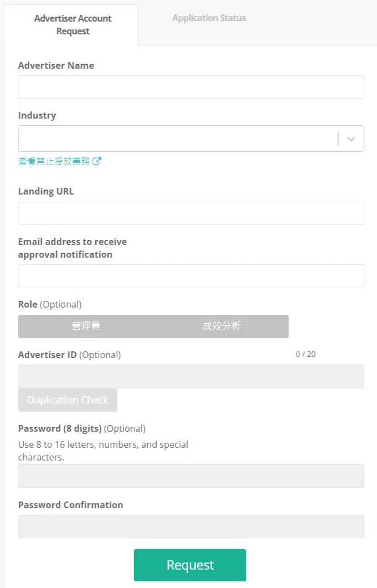Switch to the Application Status tab
This screenshot has height=588, width=377.
coord(209,18)
